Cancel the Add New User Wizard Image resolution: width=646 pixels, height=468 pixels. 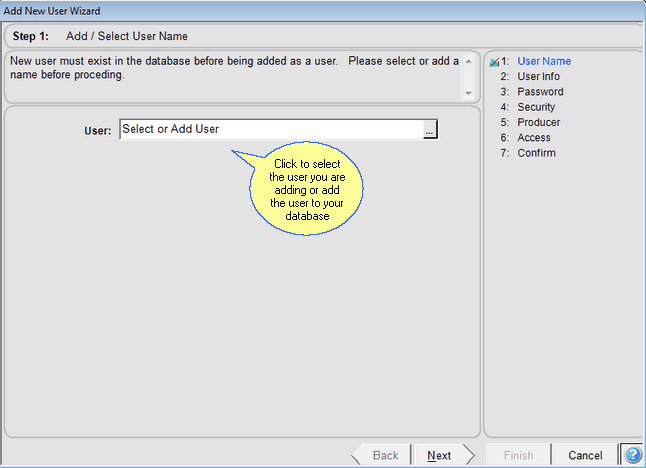585,455
